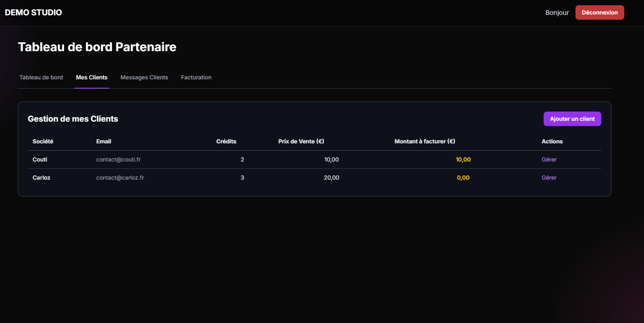Click the Couti company name
644x323 pixels.
tap(40, 159)
